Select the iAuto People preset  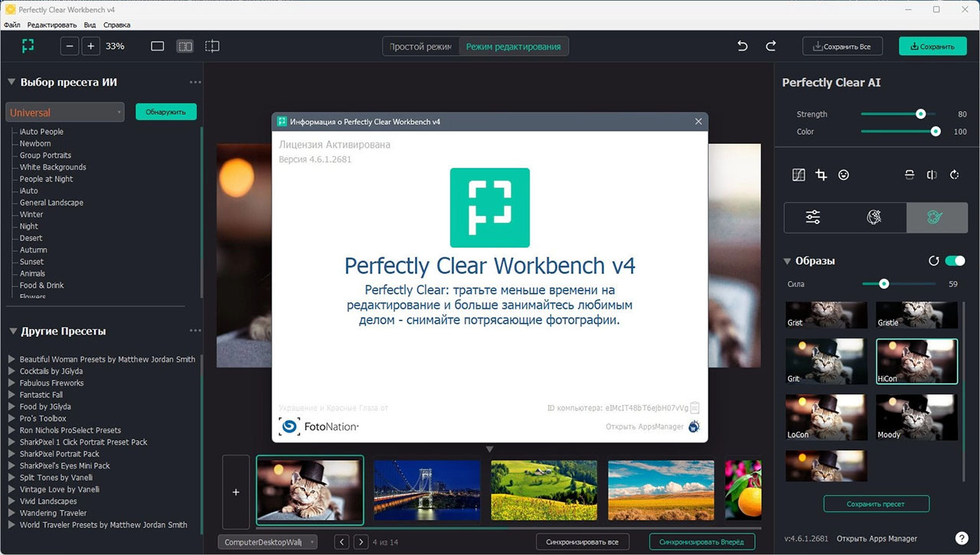[x=41, y=132]
